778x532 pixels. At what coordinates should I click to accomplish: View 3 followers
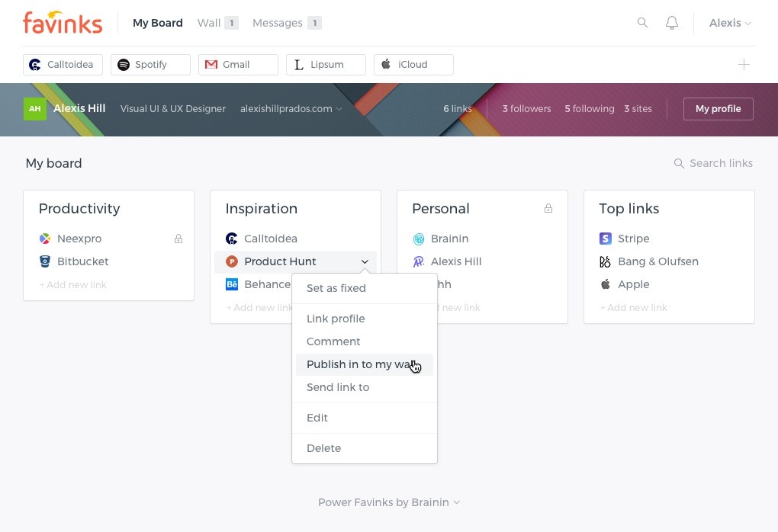pos(526,108)
